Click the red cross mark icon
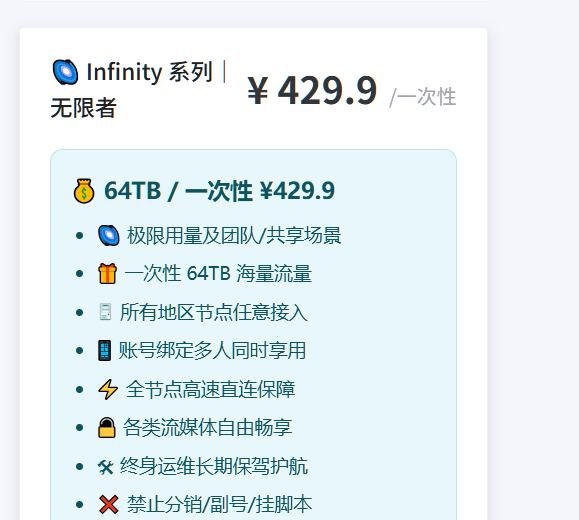The height and width of the screenshot is (520, 579). 109,504
